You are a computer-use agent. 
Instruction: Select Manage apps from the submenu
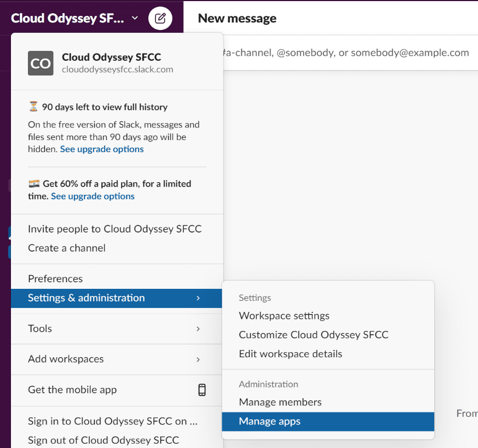(x=269, y=421)
